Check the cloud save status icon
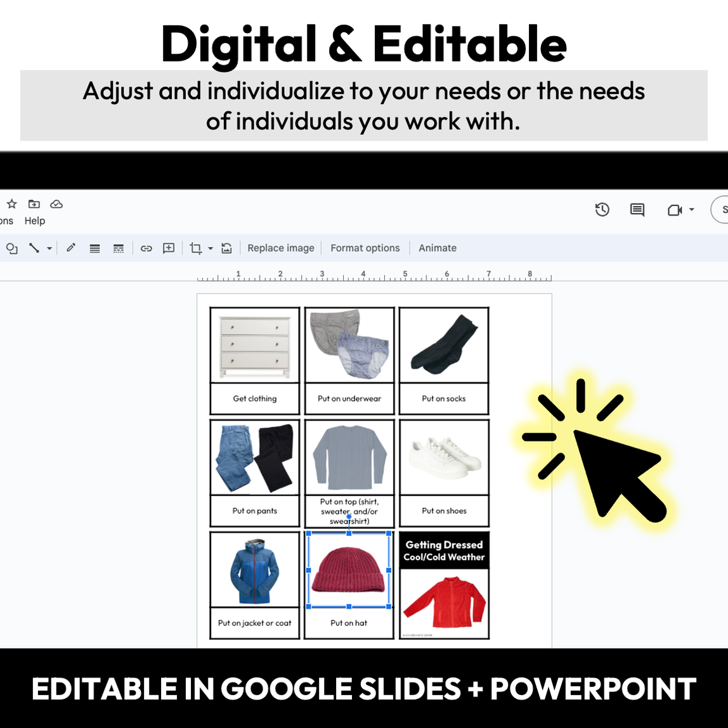728x728 pixels. pyautogui.click(x=56, y=204)
